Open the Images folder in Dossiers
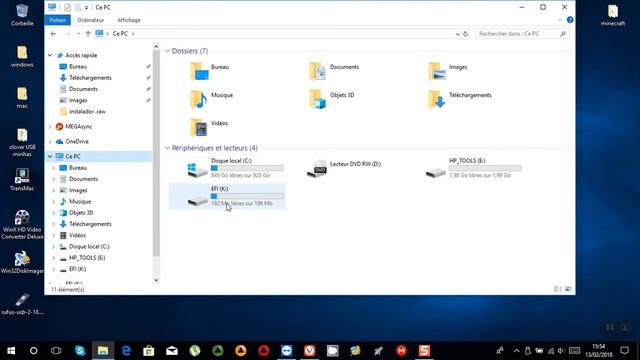This screenshot has height=360, width=640. point(437,71)
